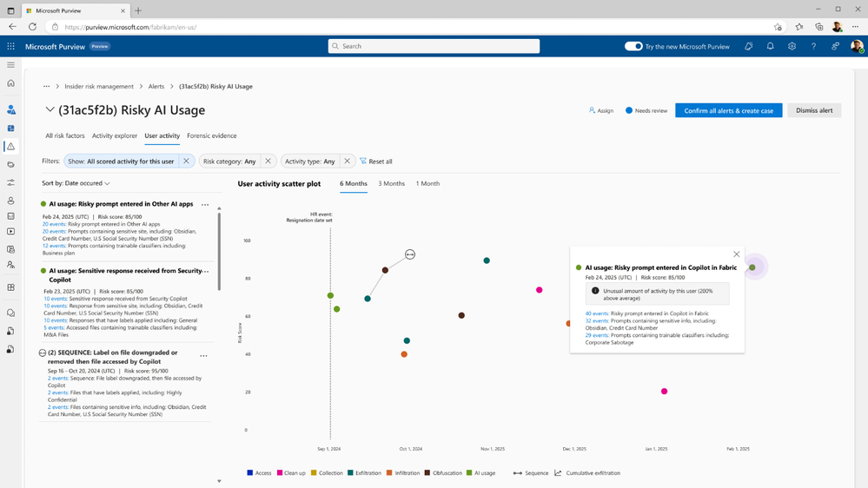The image size is (868, 488).
Task: Open more options for SEQUENCE label downgraded item
Action: pos(203,356)
